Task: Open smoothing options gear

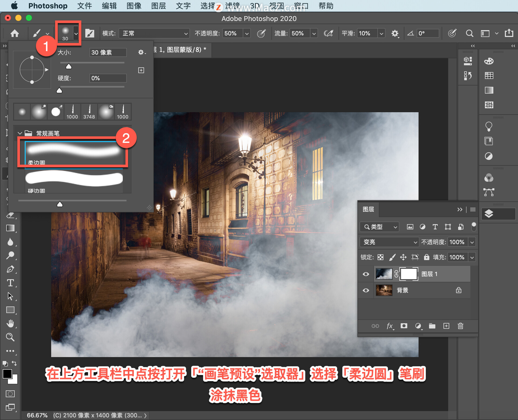Action: tap(395, 33)
